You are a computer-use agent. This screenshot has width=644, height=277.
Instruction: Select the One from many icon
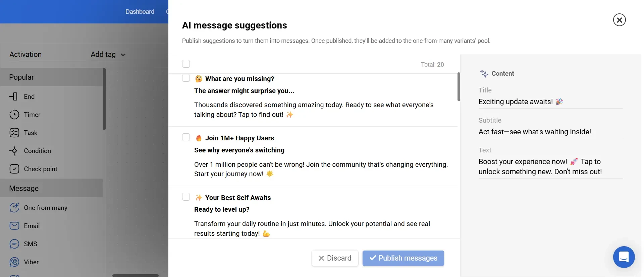(14, 208)
